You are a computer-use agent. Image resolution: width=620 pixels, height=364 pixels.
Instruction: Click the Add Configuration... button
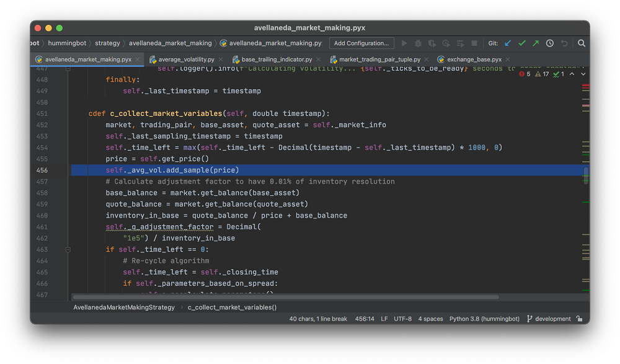click(x=361, y=43)
